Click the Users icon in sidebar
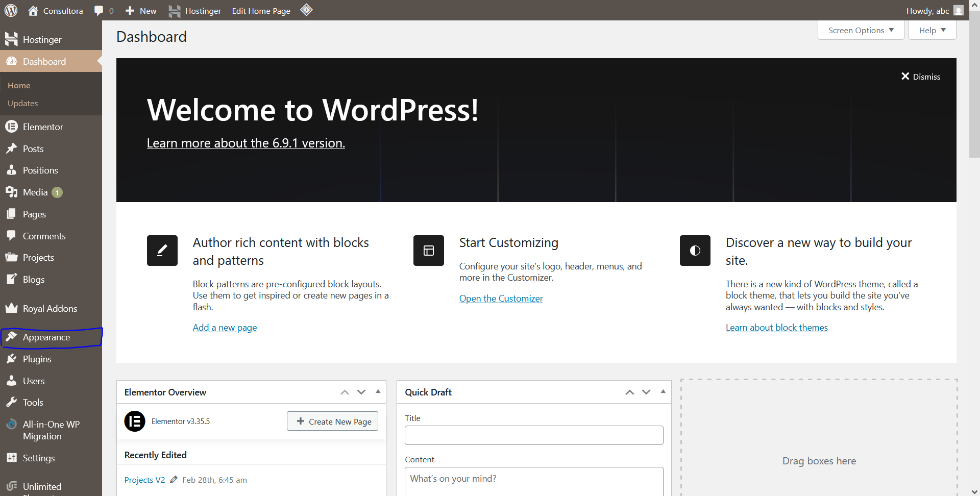The image size is (980, 496). click(12, 381)
